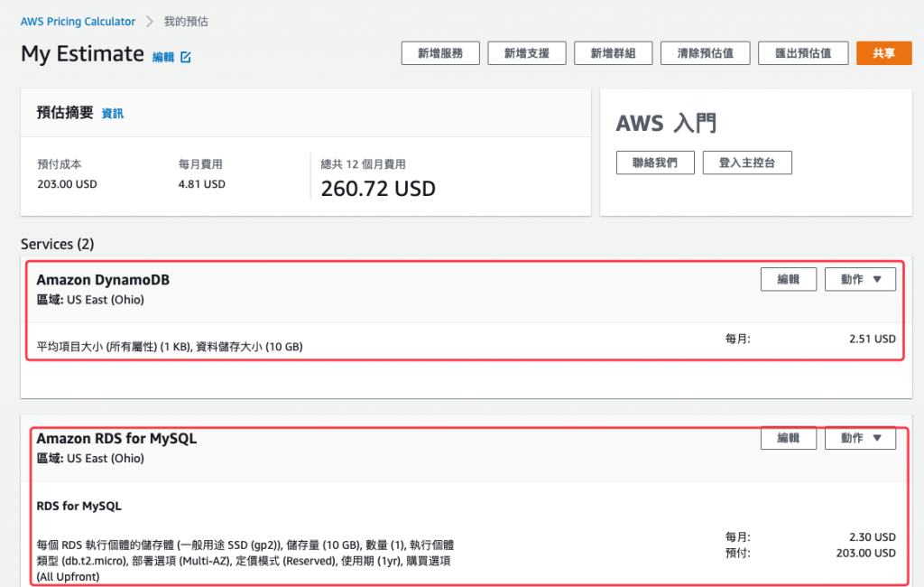Click the 2.51 USD monthly DynamoDB cost
Image resolution: width=924 pixels, height=587 pixels.
click(873, 339)
